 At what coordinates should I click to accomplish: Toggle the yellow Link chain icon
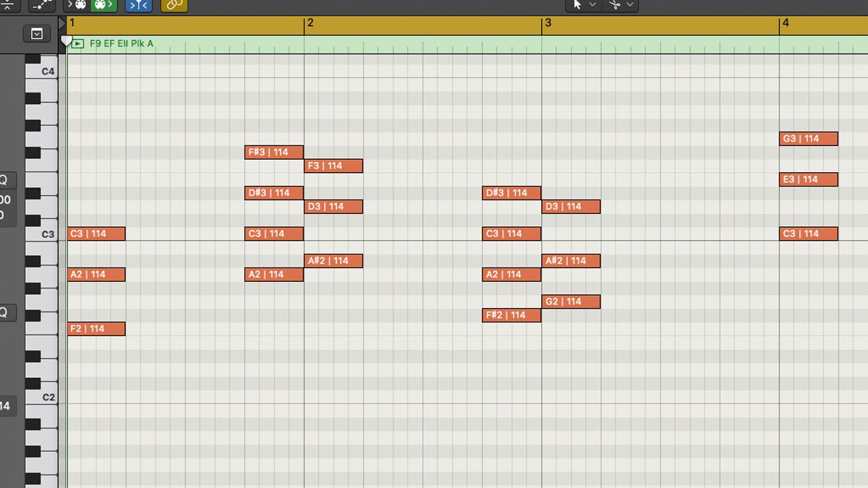tap(174, 5)
